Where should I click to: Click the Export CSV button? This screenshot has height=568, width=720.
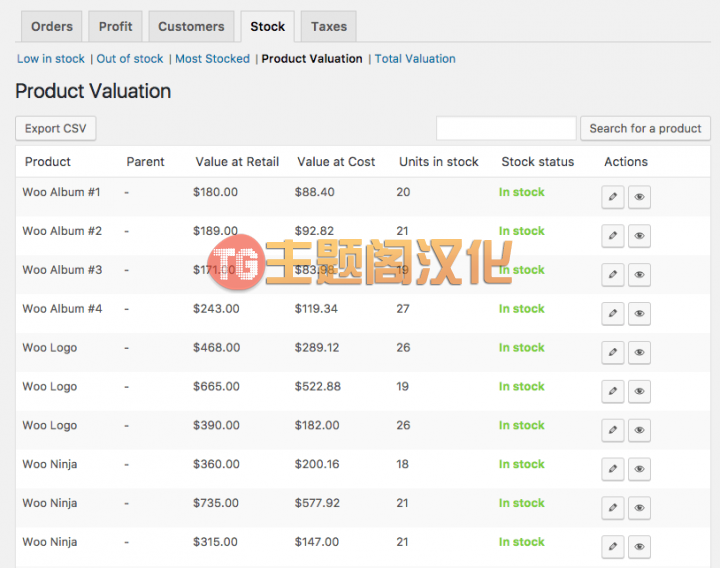click(x=56, y=129)
